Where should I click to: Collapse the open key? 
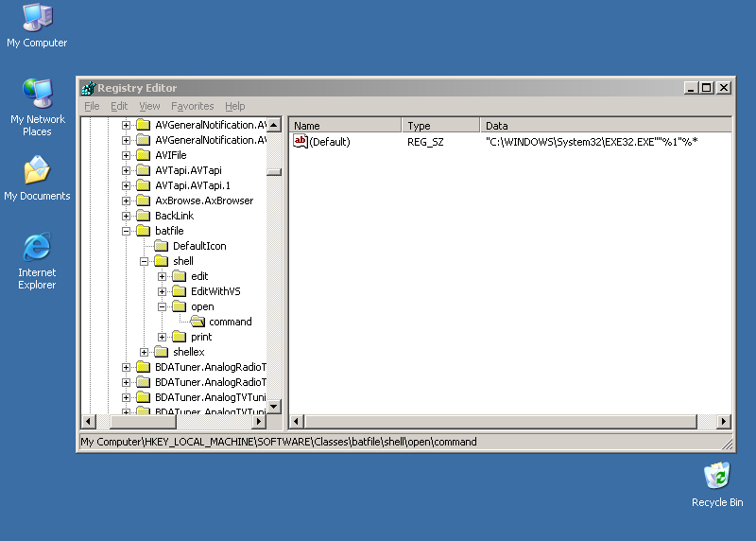(x=162, y=307)
